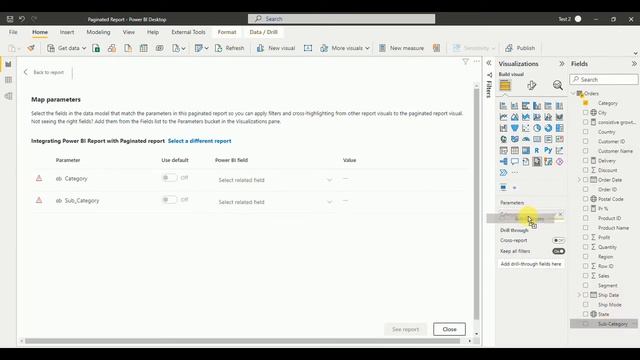Screen dimensions: 640x360
Task: Choose the Power Automate visual icon
Action: point(503,173)
